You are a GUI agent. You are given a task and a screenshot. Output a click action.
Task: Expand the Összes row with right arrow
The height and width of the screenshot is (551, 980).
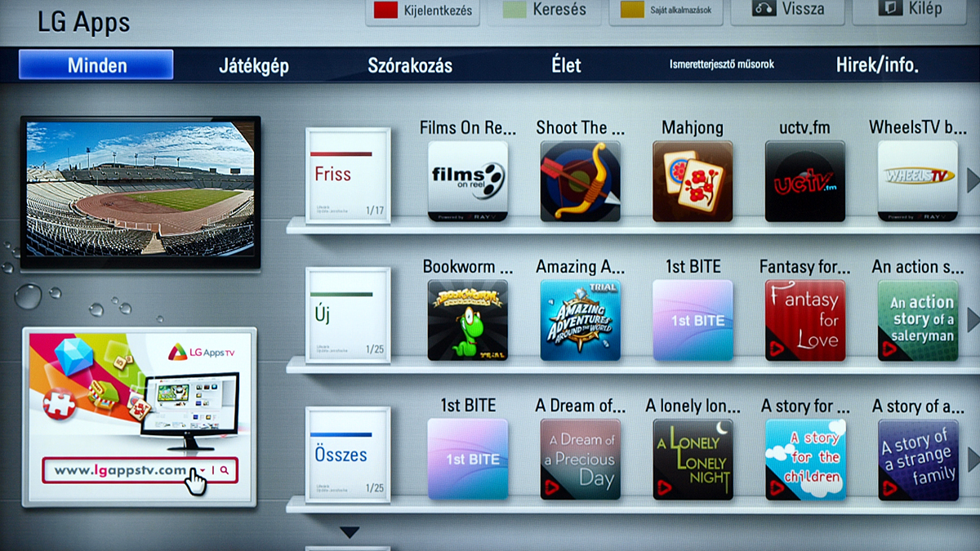click(973, 458)
